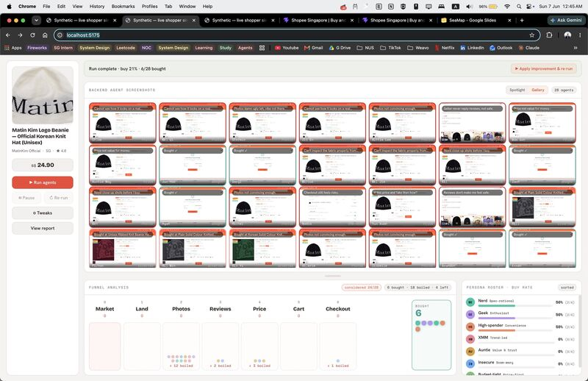Click the High-spender buy rate bar
Screen dimensions: 588x381
[516, 330]
